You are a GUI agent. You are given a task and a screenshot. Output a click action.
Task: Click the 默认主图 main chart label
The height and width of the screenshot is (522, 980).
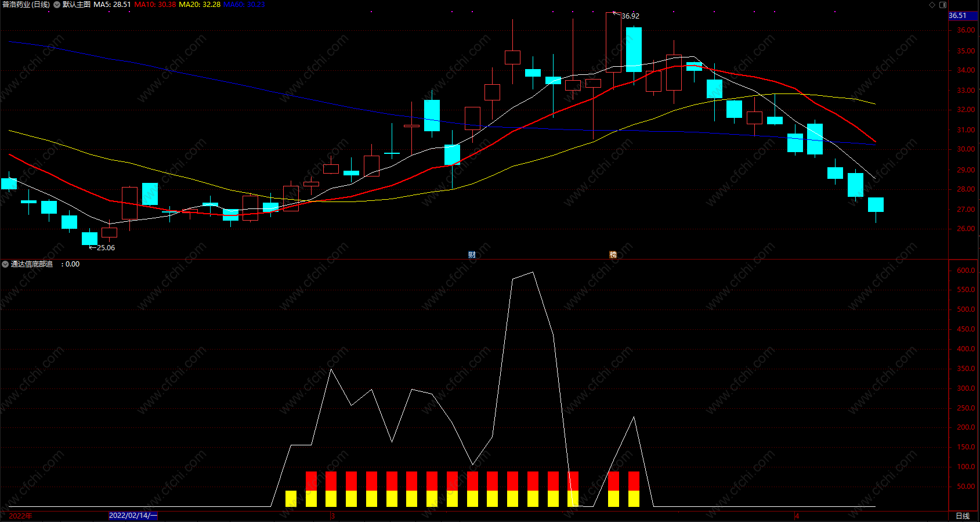(77, 5)
